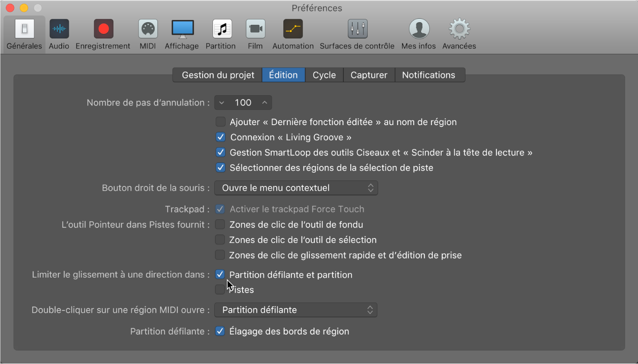Open Surfaces de contrôle preferences
Image resolution: width=638 pixels, height=364 pixels.
click(357, 30)
